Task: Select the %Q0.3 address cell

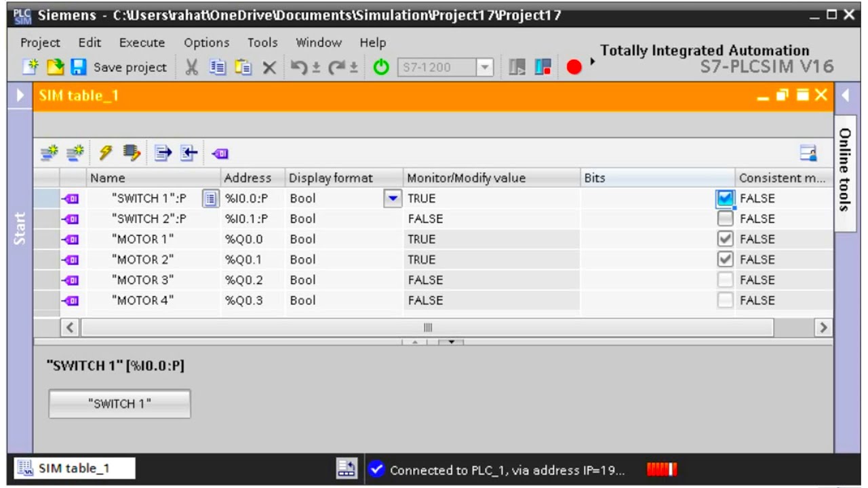Action: point(254,300)
